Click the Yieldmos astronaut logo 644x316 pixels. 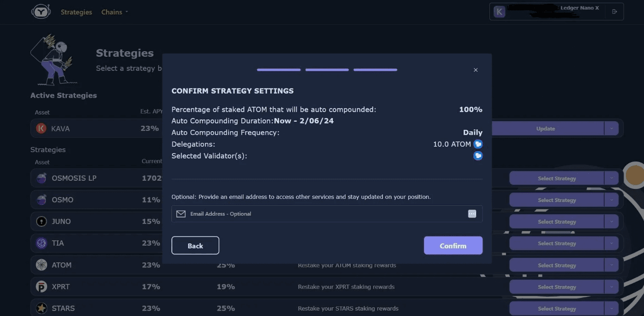(x=41, y=12)
